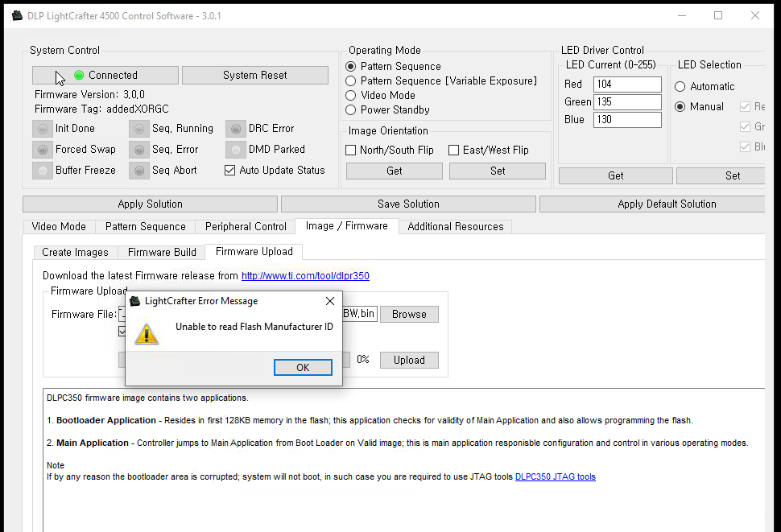This screenshot has width=781, height=532.
Task: Click Get under LED Driver Control
Action: (x=616, y=175)
